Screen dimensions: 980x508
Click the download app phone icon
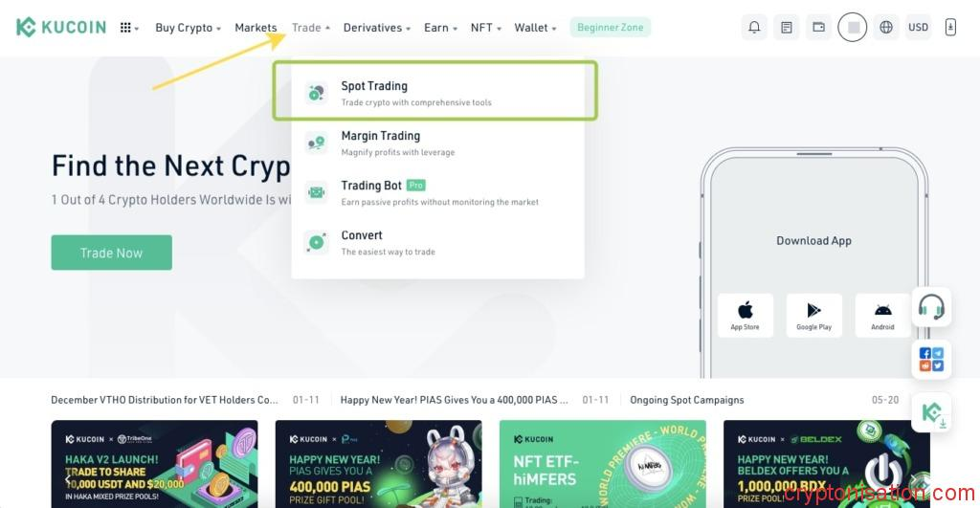(x=950, y=28)
